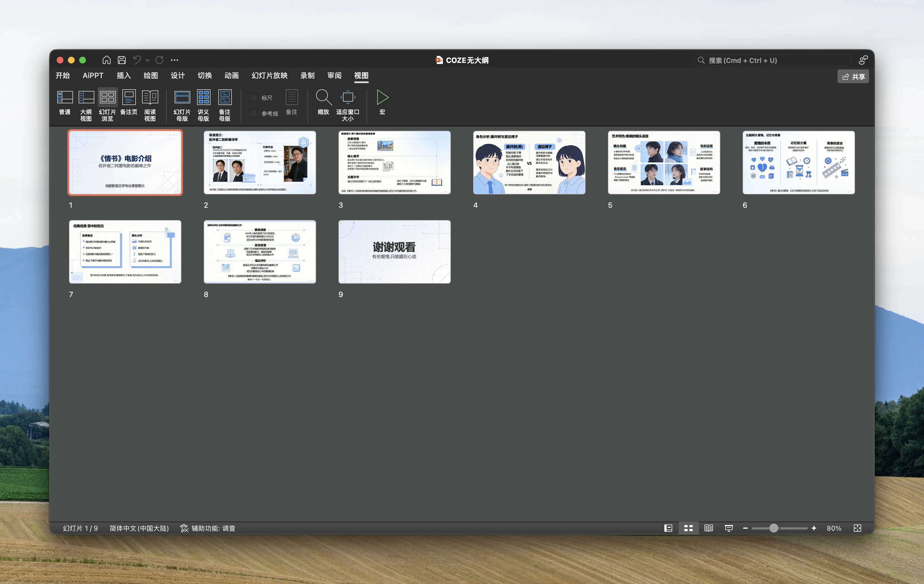The width and height of the screenshot is (924, 584).
Task: Click 辅助功能: 调查 accessibility status
Action: pyautogui.click(x=208, y=528)
